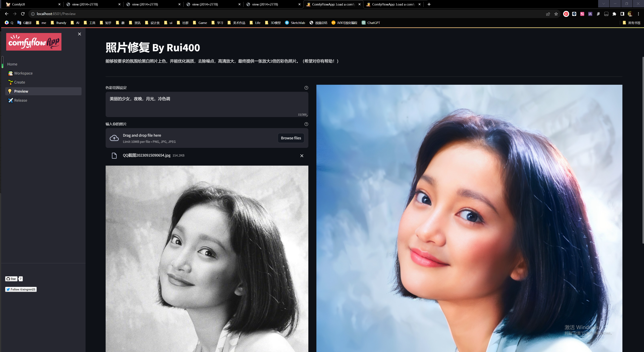Viewport: 644px width, 352px height.
Task: Open Chrome three-dot menu
Action: (638, 14)
